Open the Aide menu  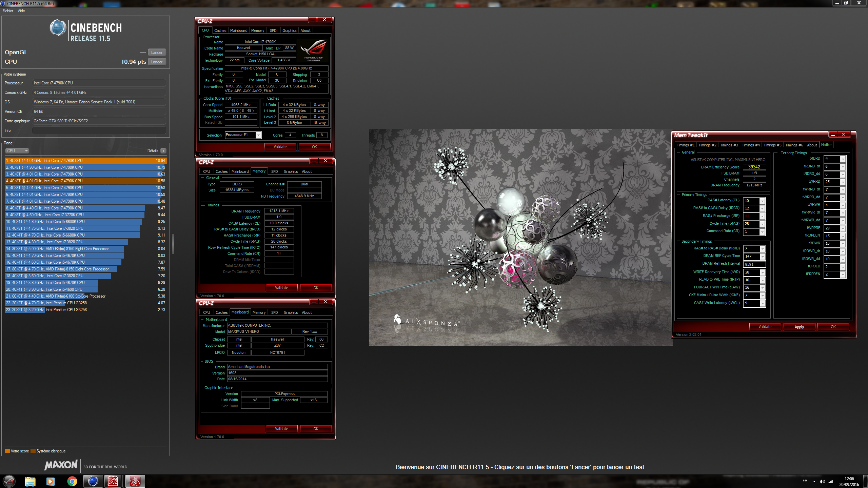click(x=21, y=11)
